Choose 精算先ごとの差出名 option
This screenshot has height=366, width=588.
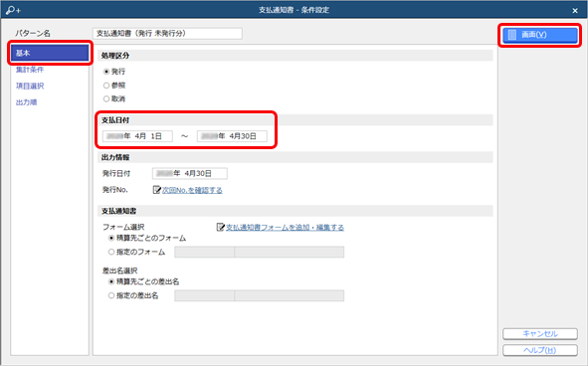[111, 281]
